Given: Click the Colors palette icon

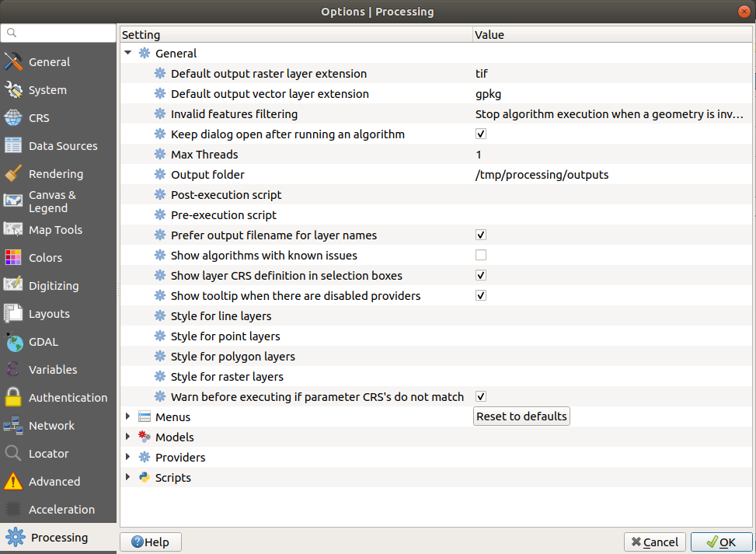Looking at the screenshot, I should 13,258.
